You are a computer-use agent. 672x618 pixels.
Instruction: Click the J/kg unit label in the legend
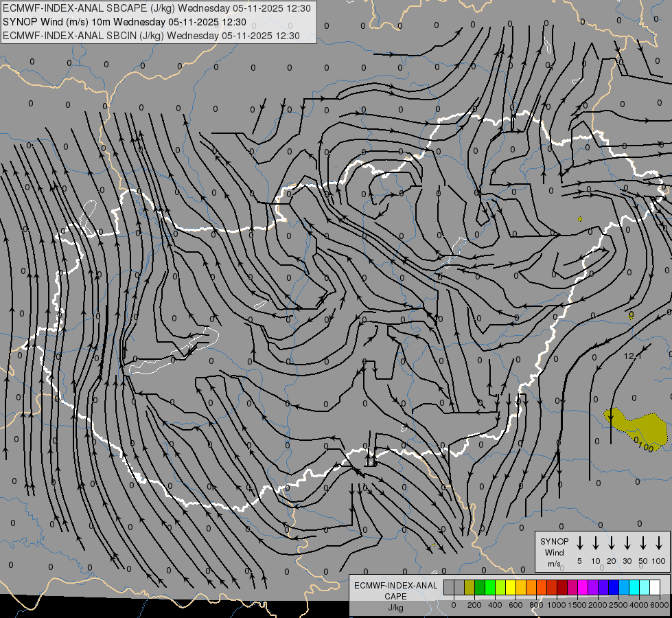tap(395, 608)
